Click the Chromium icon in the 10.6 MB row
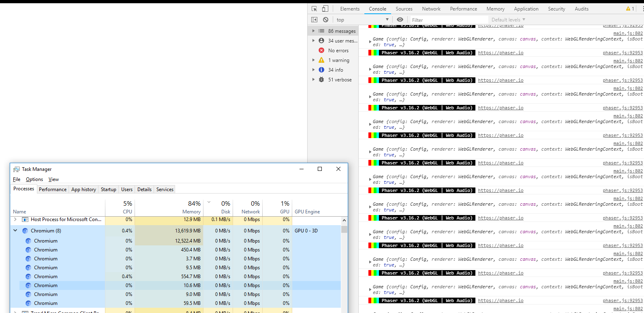The image size is (644, 313). [28, 285]
